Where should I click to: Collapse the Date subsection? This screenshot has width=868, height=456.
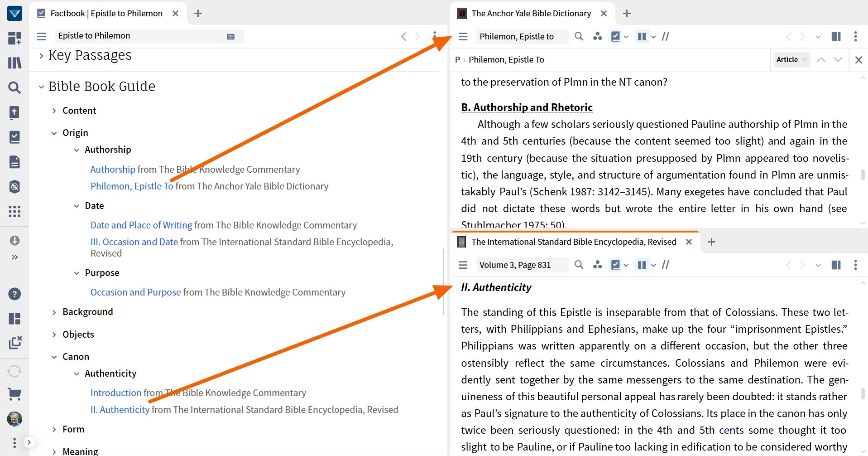tap(77, 206)
